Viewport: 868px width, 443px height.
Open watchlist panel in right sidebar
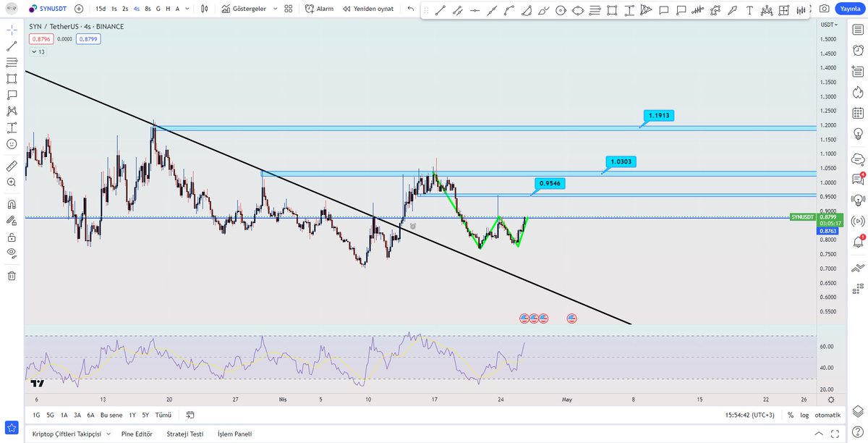[x=858, y=30]
